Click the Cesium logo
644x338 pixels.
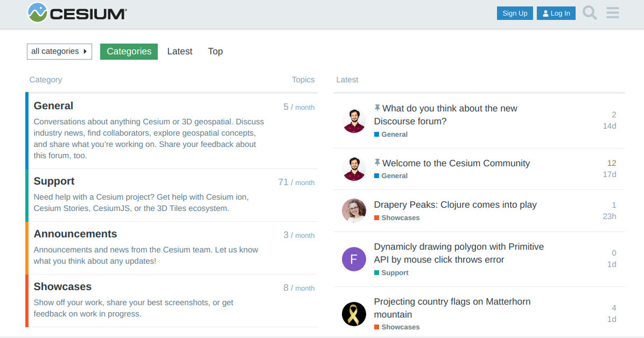(76, 13)
